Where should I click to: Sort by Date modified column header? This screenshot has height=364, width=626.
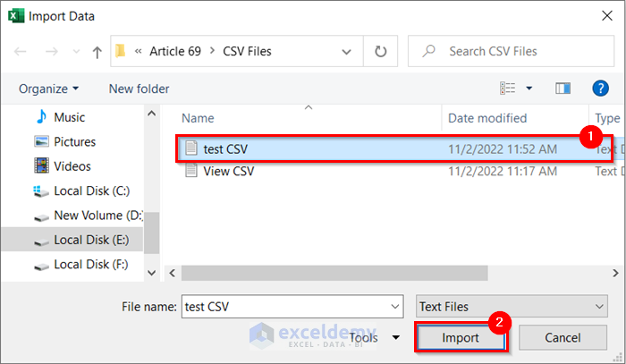pyautogui.click(x=487, y=118)
